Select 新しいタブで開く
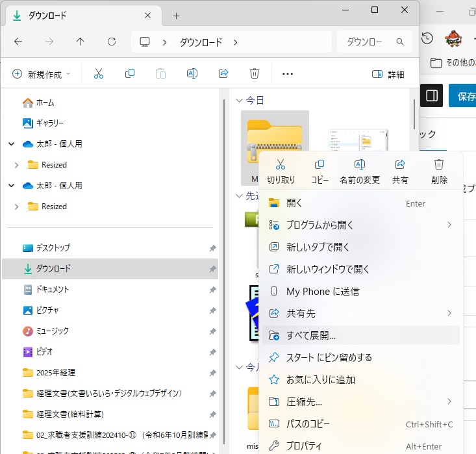476x454 pixels. pyautogui.click(x=360, y=247)
